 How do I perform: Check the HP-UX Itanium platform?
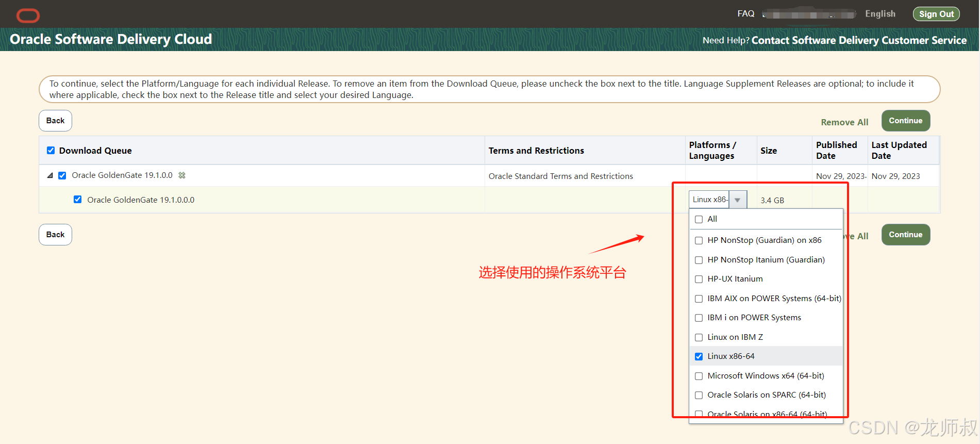[699, 279]
